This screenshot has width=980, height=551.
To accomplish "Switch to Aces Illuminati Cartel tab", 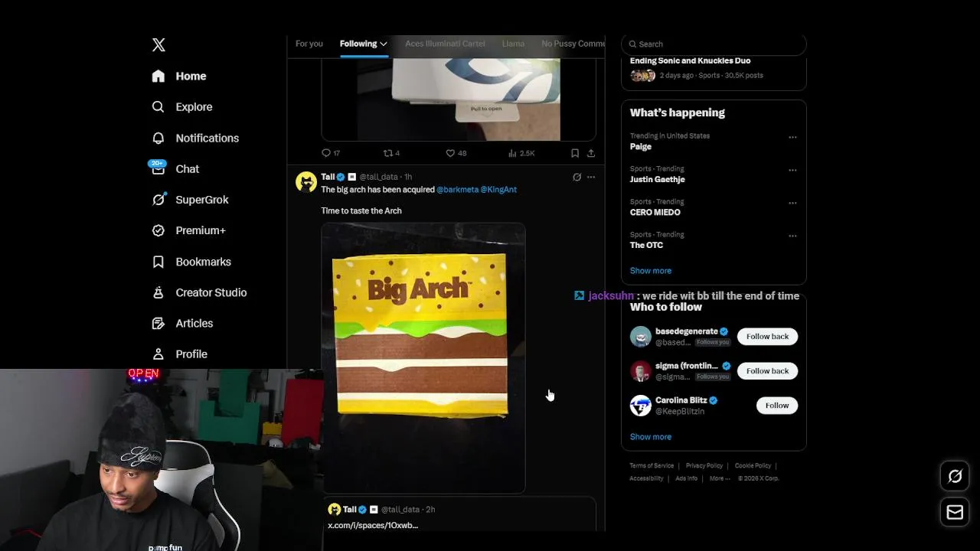I will click(445, 44).
